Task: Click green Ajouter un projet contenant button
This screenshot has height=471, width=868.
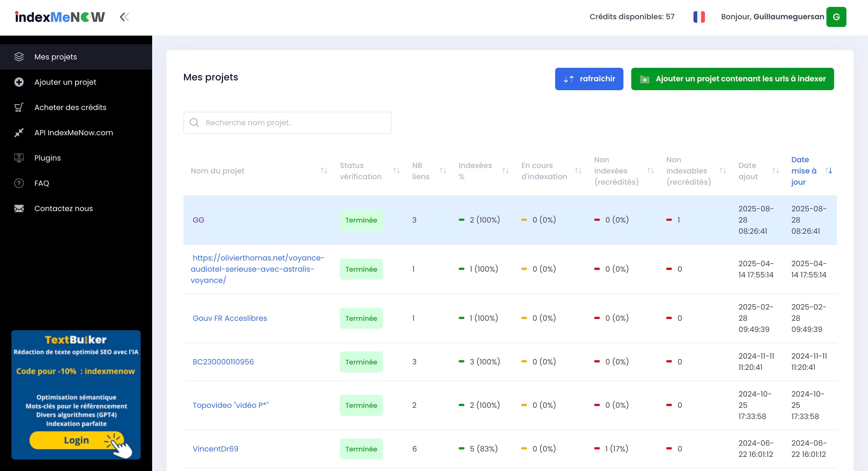Action: point(732,79)
